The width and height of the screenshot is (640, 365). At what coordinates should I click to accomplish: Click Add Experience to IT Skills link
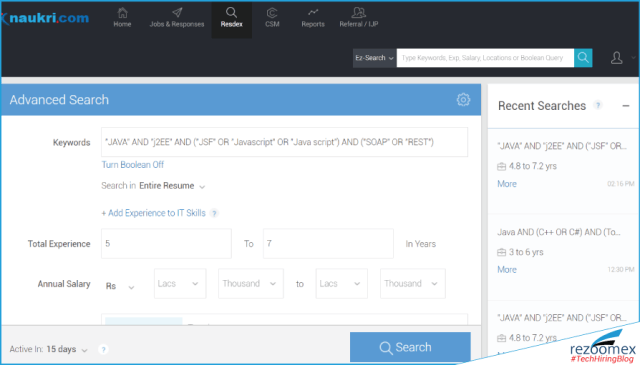click(153, 213)
